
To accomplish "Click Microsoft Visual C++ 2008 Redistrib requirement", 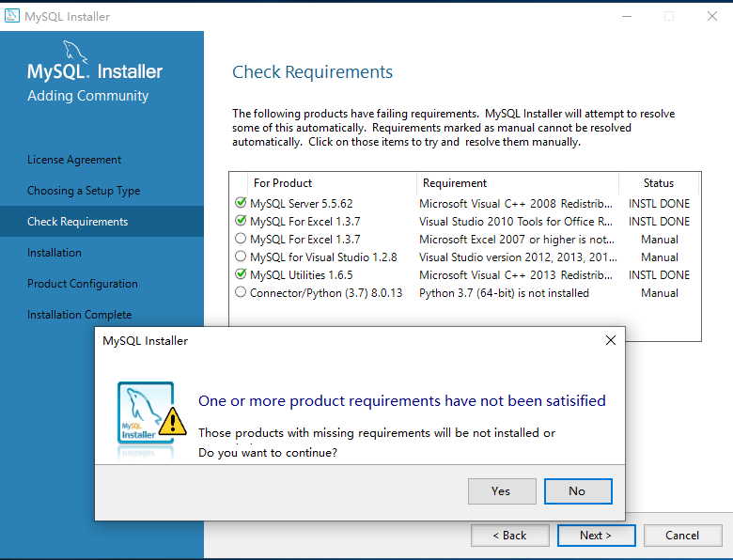I will point(516,204).
